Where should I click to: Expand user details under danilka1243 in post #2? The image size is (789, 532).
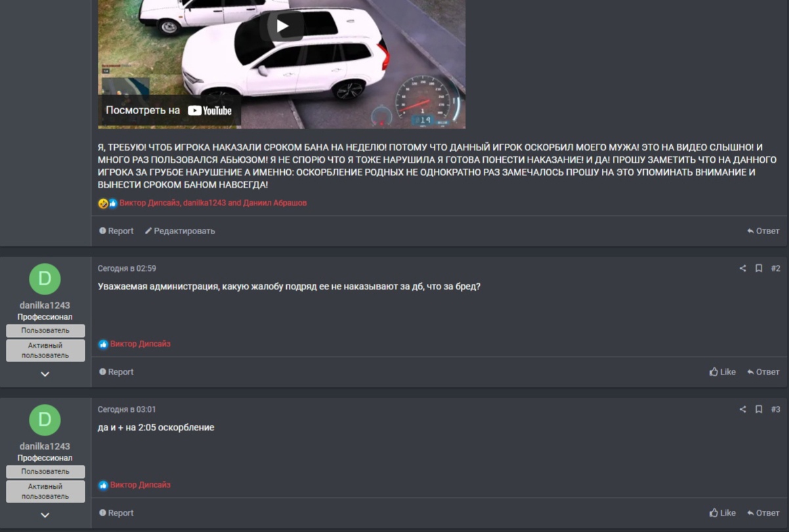click(x=45, y=374)
